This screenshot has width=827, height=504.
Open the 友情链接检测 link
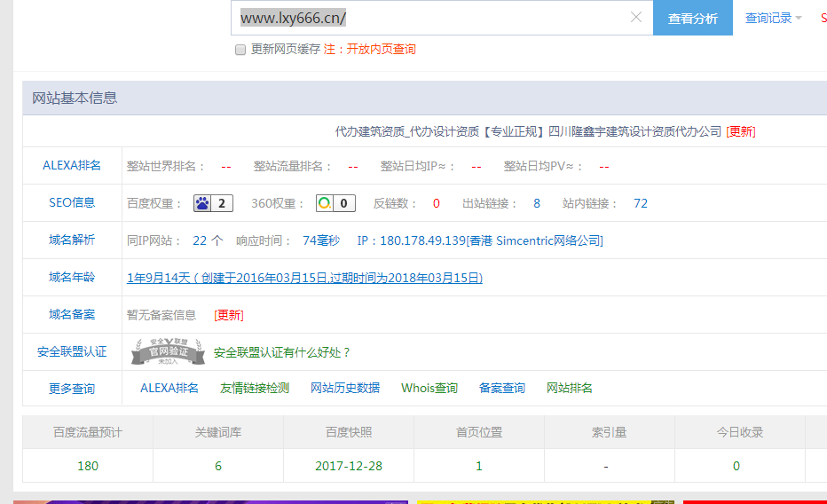(255, 388)
